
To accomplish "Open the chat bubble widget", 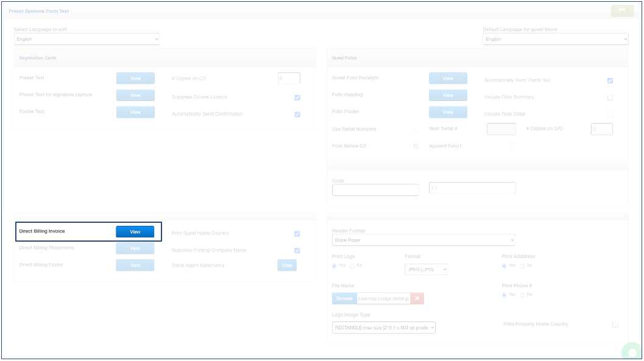I will pyautogui.click(x=632, y=352).
